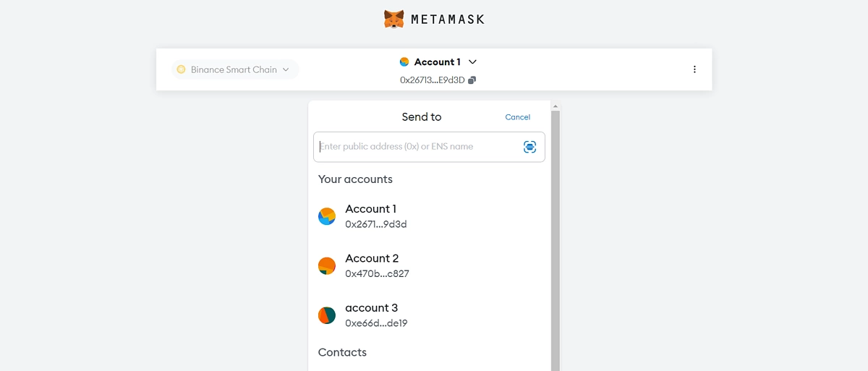868x371 pixels.
Task: Open the three-dot account options menu
Action: tap(694, 69)
